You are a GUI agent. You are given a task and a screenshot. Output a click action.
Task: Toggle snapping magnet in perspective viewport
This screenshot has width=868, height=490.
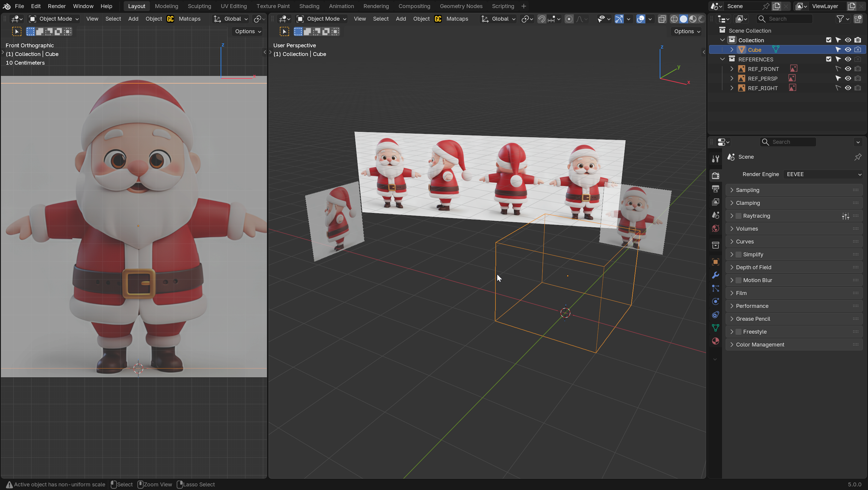(542, 19)
